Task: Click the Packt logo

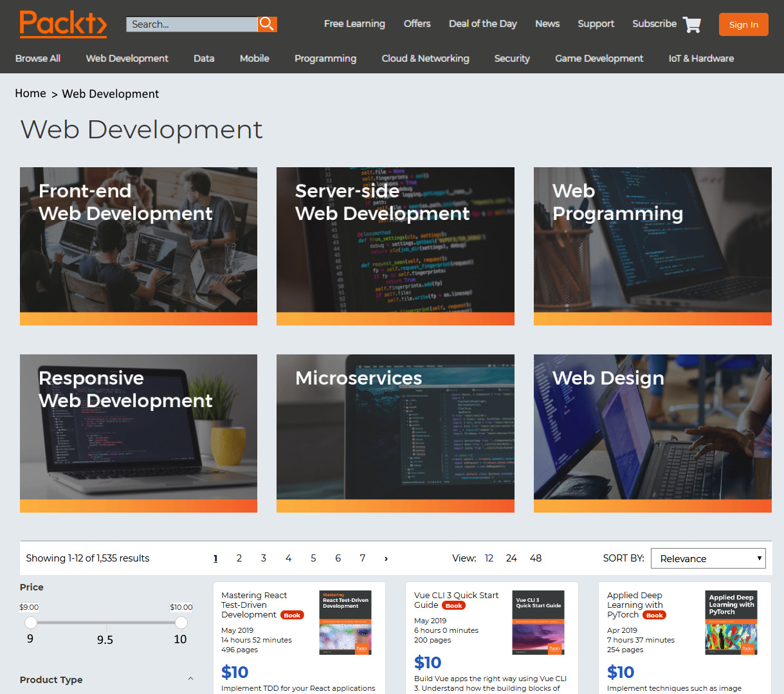Action: point(63,24)
